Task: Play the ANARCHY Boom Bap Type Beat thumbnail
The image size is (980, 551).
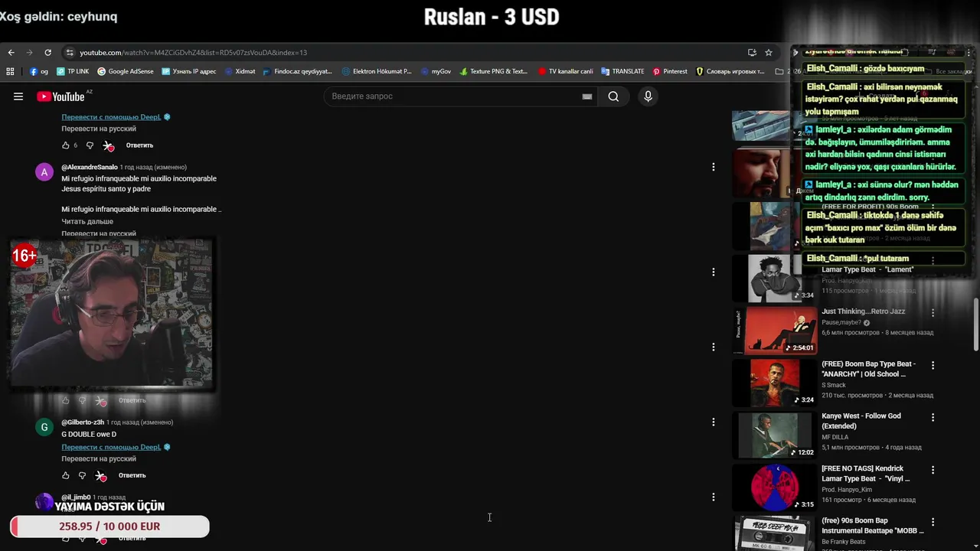Action: [x=775, y=383]
